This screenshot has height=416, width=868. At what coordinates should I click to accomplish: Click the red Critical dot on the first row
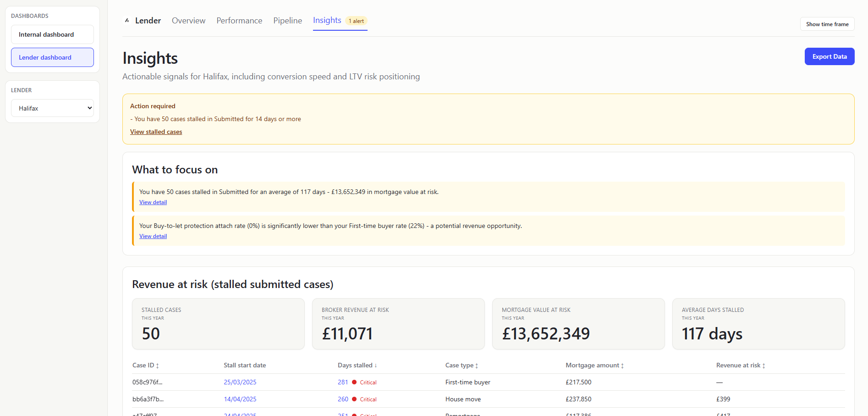click(354, 382)
